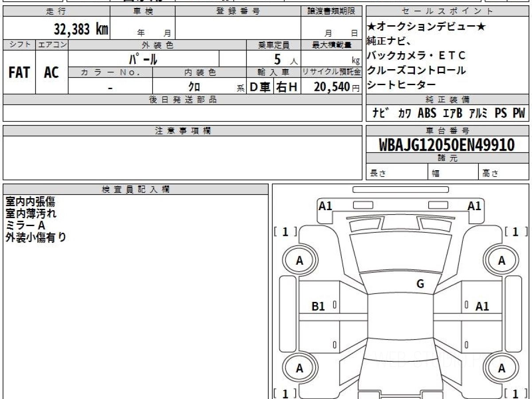Click the A1 mark at front-right bumper corner

474,206
